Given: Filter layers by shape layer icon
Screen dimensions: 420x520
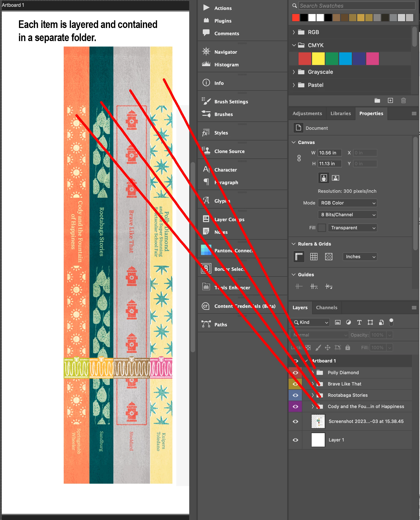Looking at the screenshot, I should point(370,322).
